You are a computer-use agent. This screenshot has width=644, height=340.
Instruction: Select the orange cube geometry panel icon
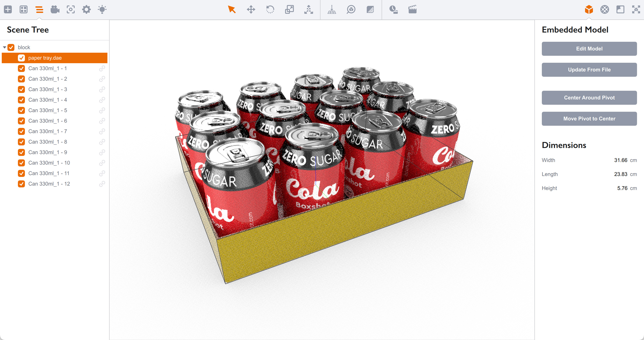pyautogui.click(x=589, y=10)
